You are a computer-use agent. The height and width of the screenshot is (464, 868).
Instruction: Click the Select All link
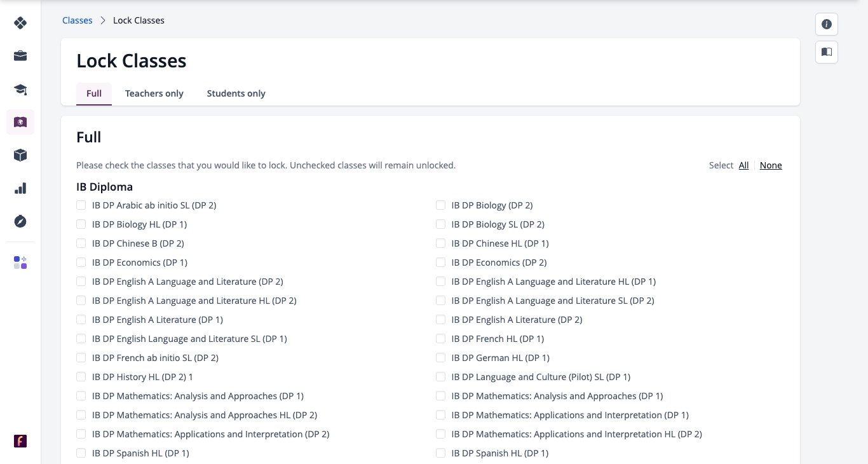click(743, 165)
